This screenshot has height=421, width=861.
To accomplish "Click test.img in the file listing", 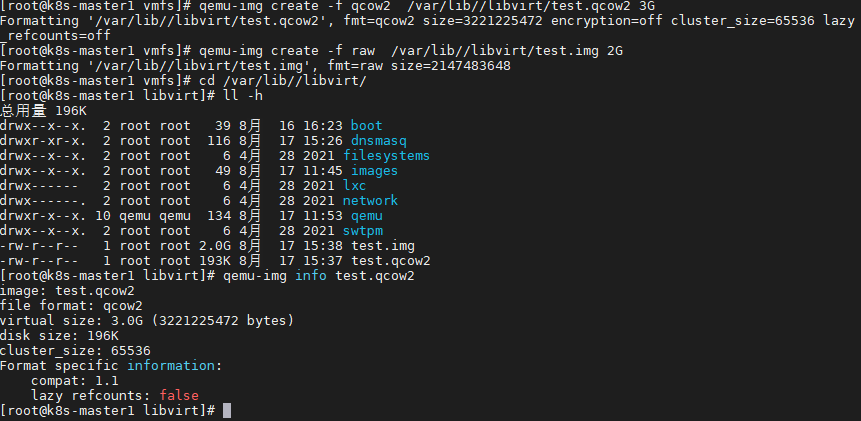I will pos(383,246).
